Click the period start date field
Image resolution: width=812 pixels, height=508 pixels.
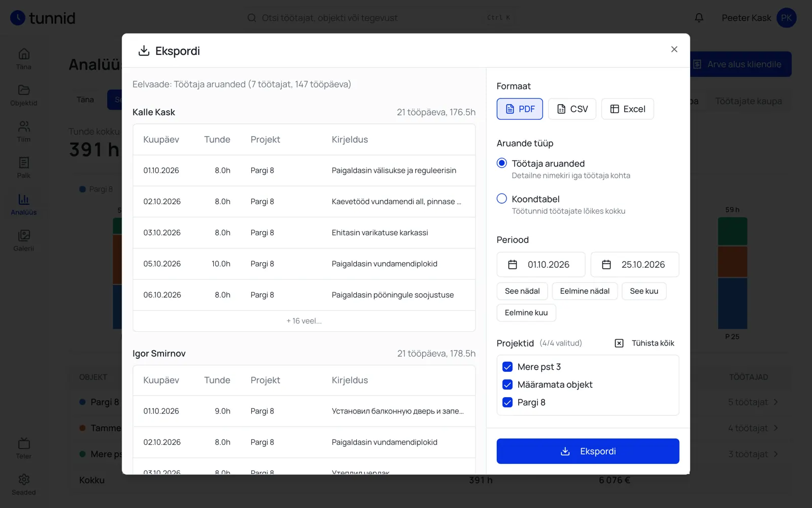(541, 265)
